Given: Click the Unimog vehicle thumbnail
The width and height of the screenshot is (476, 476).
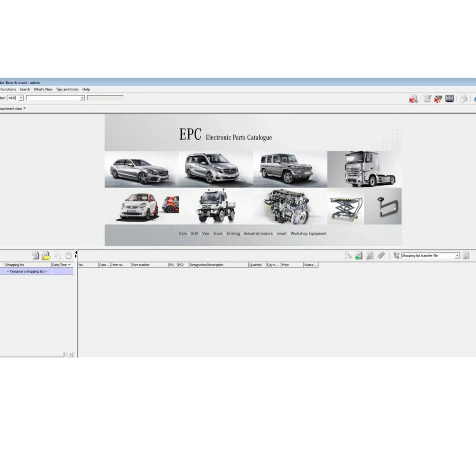Looking at the screenshot, I should 216,206.
